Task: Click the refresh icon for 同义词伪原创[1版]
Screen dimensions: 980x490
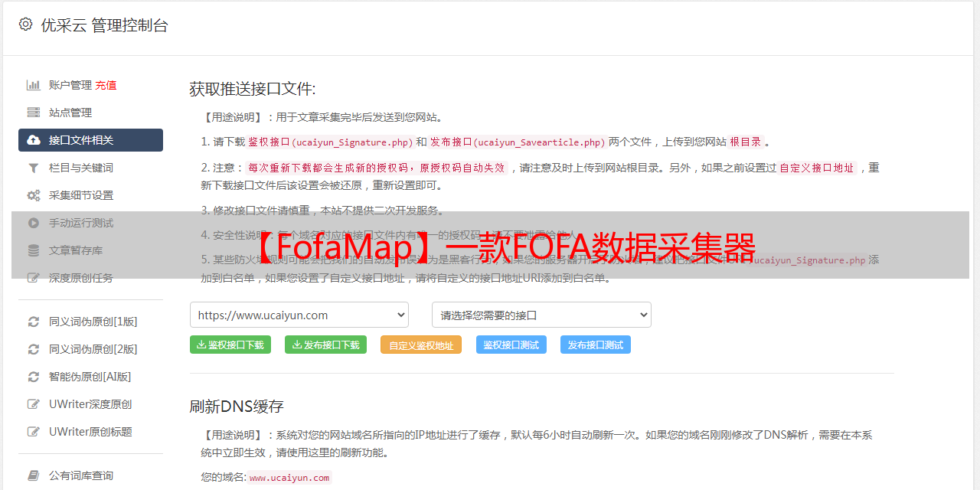Action: click(33, 322)
